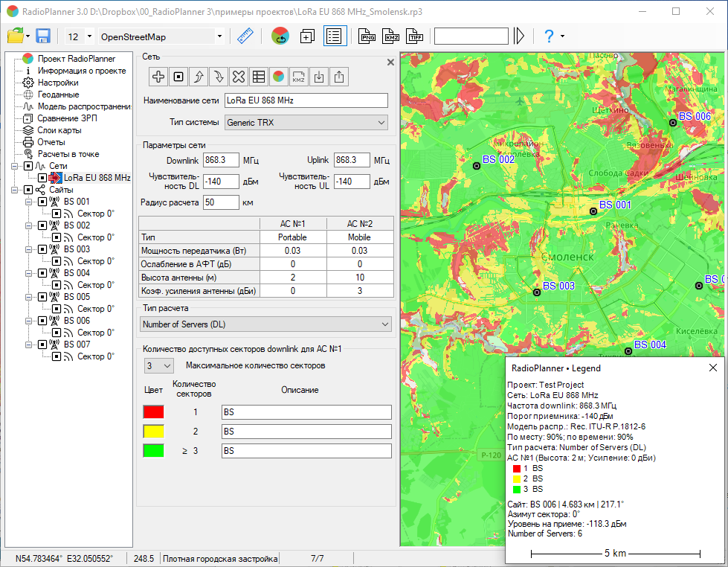The width and height of the screenshot is (728, 567).
Task: Click the Save project floppy disk icon
Action: point(43,36)
